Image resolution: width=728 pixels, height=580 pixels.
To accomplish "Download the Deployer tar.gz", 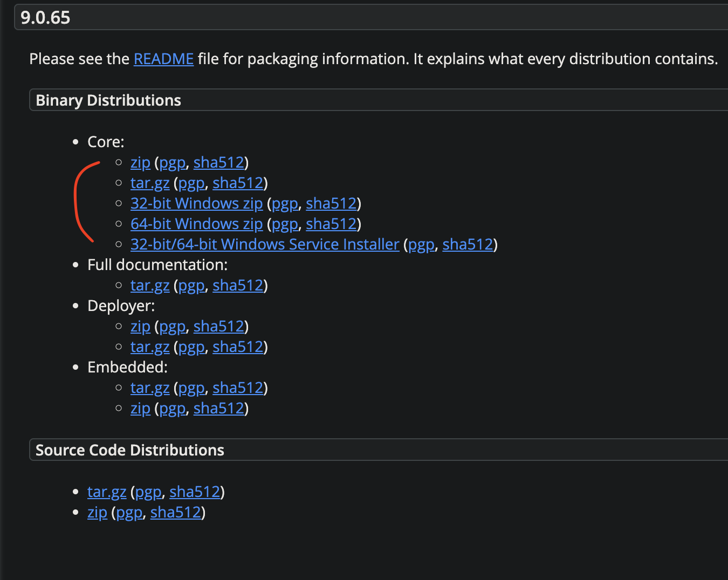I will 150,347.
